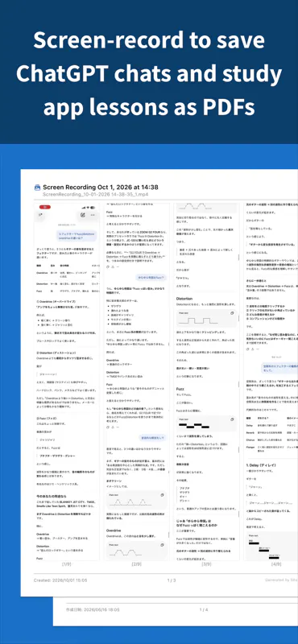Click the headline 'Screen-record to save ChatGPT chats'
The width and height of the screenshot is (298, 644).
tap(149, 57)
